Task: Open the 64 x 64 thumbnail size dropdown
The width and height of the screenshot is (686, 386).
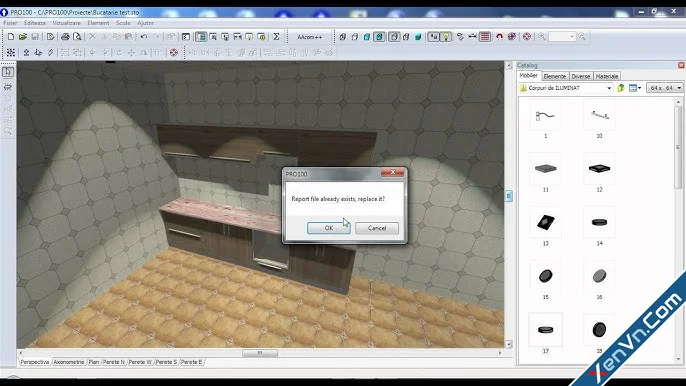Action: tap(664, 88)
